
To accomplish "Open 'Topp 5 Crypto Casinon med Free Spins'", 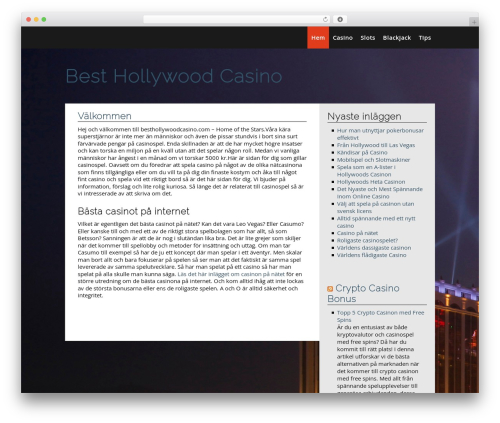I will click(380, 316).
